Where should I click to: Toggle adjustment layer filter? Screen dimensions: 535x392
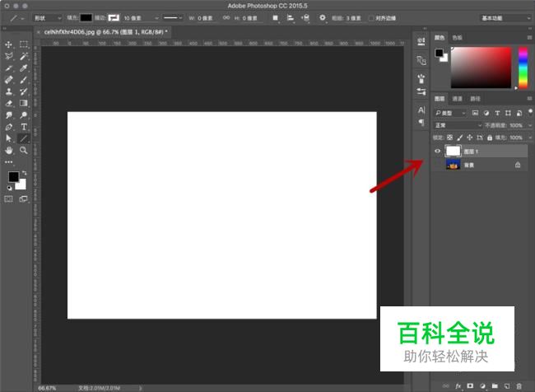point(486,113)
